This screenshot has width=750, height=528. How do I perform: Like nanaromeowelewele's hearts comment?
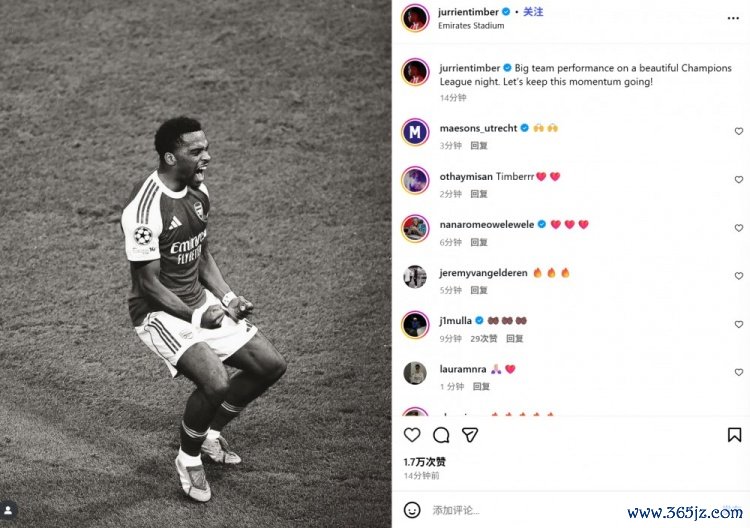[x=739, y=228]
